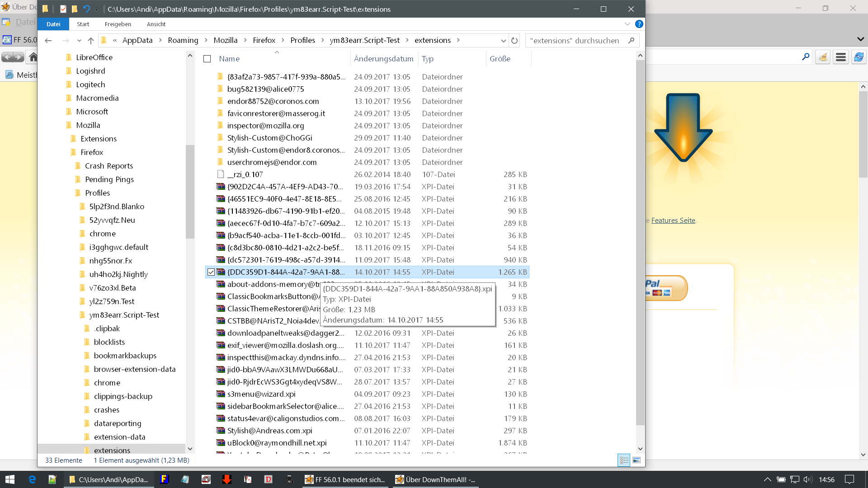Viewport: 868px width, 488px height.
Task: Switch to details view icon in status bar
Action: click(624, 460)
